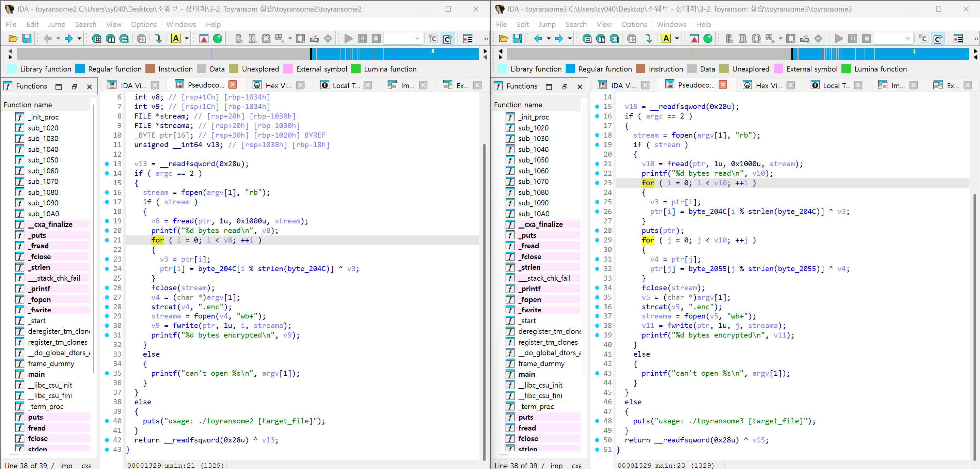Click the active C pseudocode icon, toyransome2
Image resolution: width=980 pixels, height=469 pixels.
(448, 38)
